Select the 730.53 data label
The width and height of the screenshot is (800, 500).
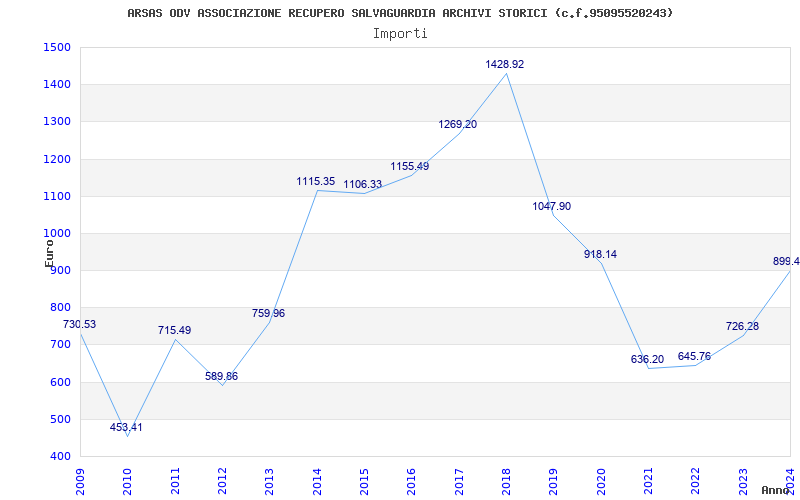(79, 324)
